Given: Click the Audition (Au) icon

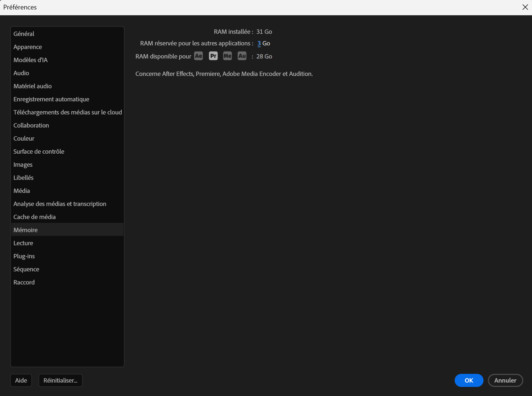Looking at the screenshot, I should point(242,56).
